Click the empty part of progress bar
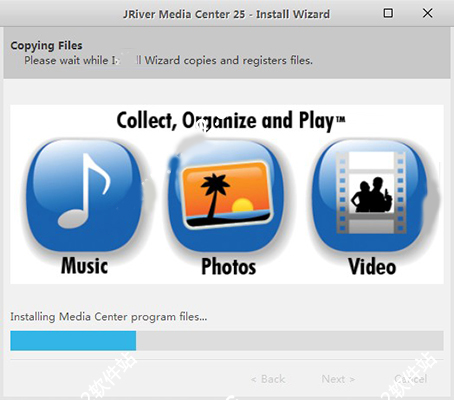The image size is (454, 400). click(x=290, y=340)
